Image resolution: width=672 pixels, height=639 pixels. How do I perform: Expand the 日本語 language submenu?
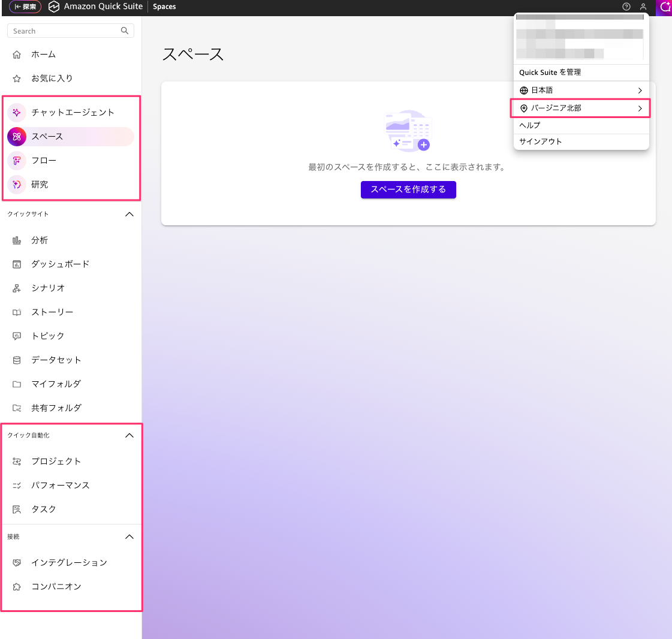[640, 91]
